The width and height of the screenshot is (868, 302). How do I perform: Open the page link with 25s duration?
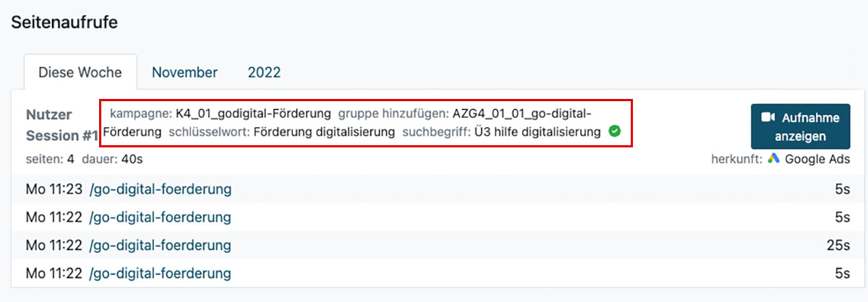point(160,245)
